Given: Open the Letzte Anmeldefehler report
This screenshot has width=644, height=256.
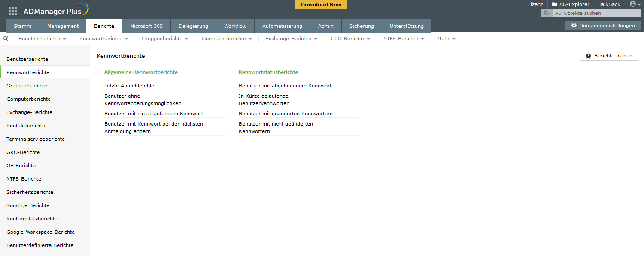Looking at the screenshot, I should coord(130,86).
